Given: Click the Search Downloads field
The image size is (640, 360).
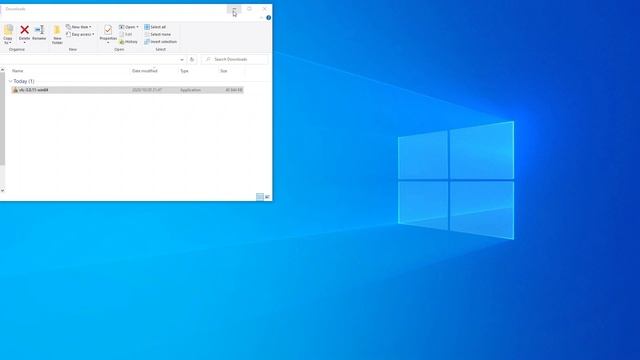Looking at the screenshot, I should pos(235,60).
